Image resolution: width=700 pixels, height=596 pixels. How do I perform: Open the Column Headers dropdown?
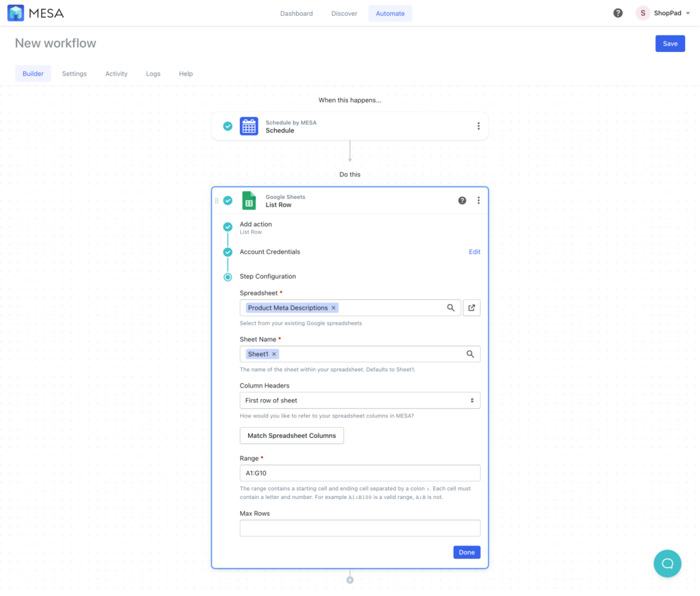pos(359,400)
